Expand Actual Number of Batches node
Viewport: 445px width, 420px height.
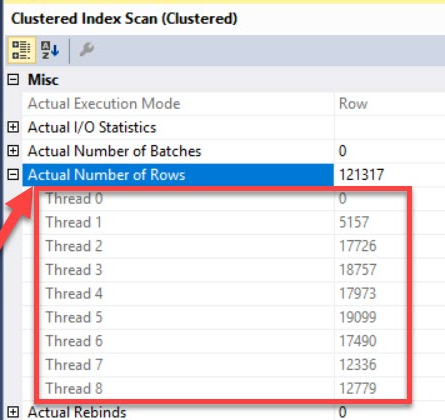13,151
